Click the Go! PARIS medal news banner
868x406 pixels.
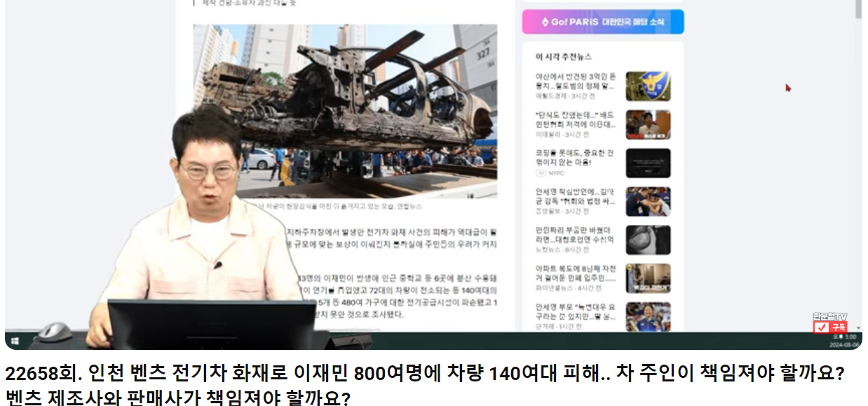603,22
